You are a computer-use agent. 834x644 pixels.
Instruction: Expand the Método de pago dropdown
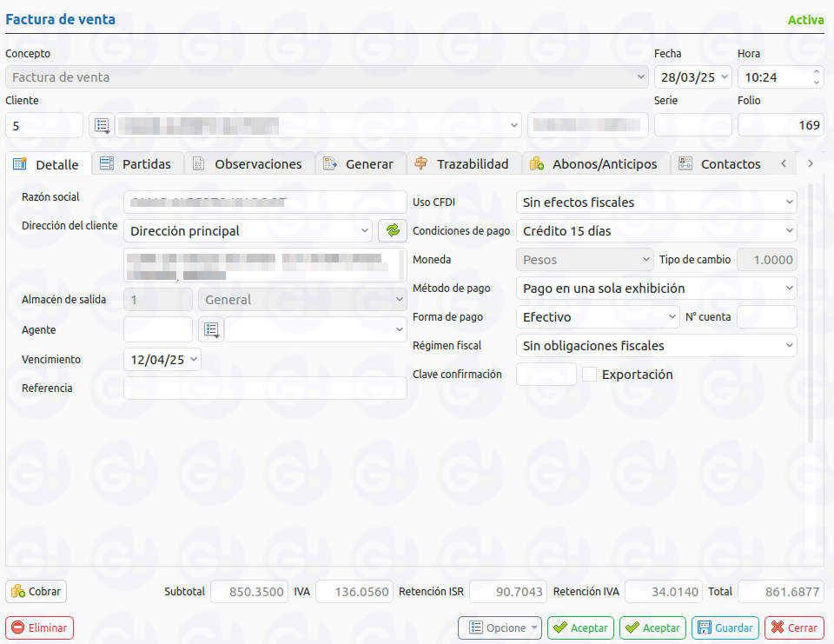[790, 288]
